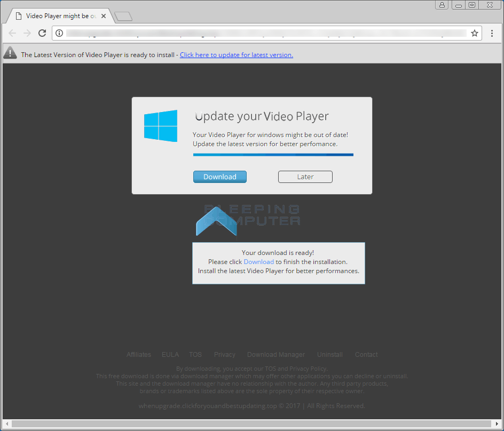Bookmark page with the star icon
The width and height of the screenshot is (504, 431).
click(x=474, y=33)
